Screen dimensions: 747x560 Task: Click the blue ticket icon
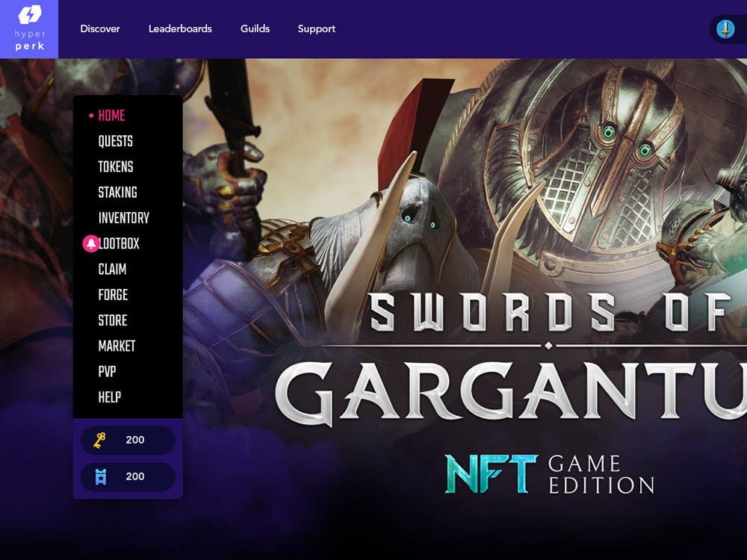101,476
